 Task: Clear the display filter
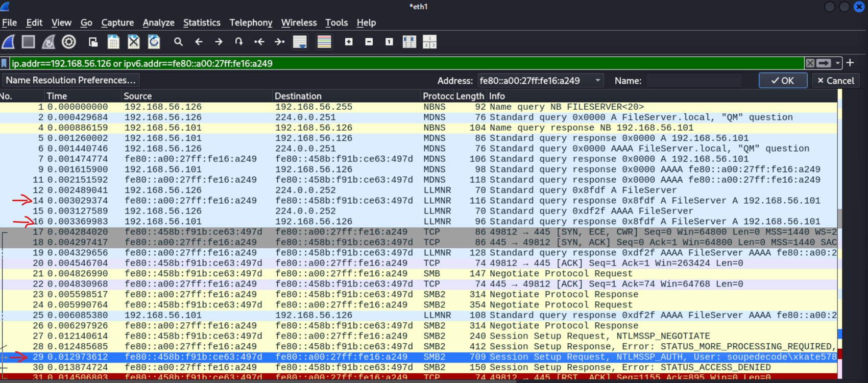pyautogui.click(x=810, y=63)
